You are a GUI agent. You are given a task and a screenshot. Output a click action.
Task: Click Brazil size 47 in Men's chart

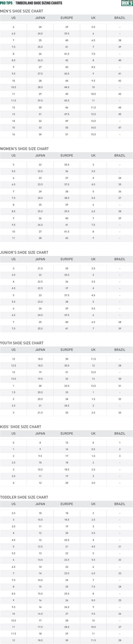120,128
